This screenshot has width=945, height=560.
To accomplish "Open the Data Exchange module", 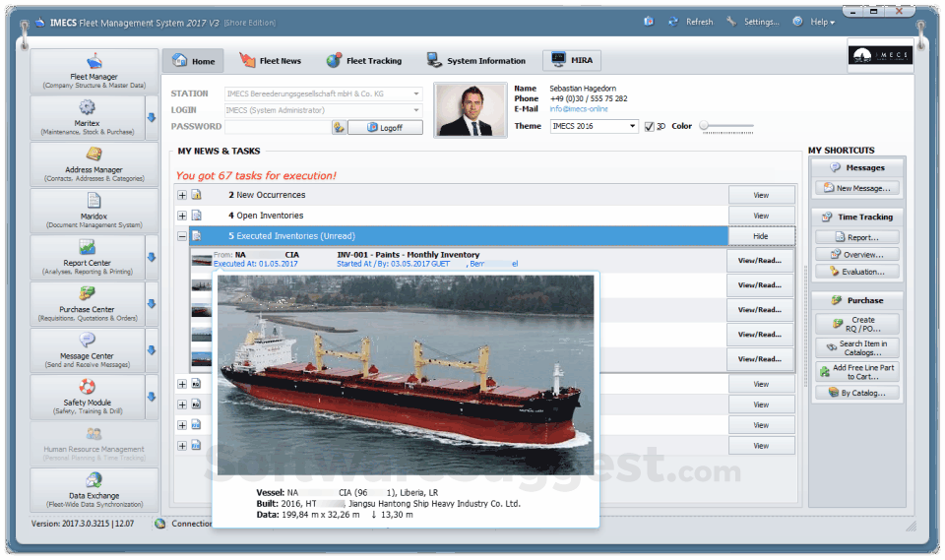I will point(94,489).
